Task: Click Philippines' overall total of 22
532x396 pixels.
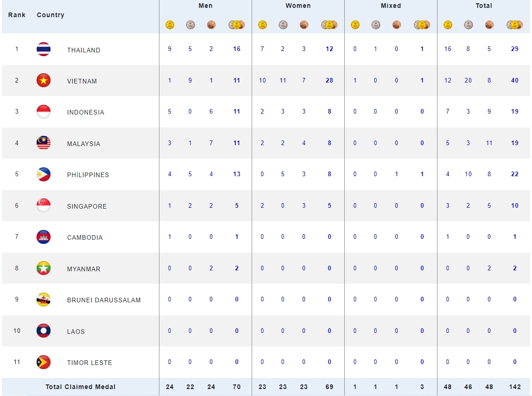Action: click(515, 174)
